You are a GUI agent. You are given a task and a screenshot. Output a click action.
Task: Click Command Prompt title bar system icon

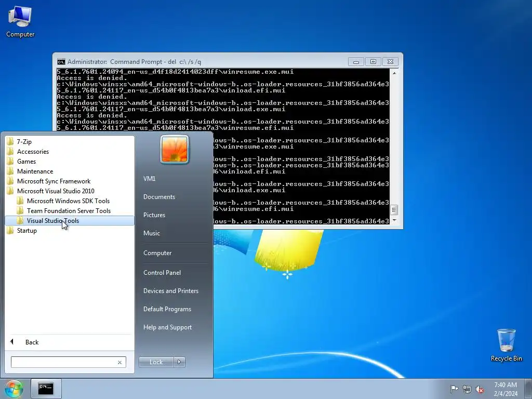pyautogui.click(x=61, y=62)
